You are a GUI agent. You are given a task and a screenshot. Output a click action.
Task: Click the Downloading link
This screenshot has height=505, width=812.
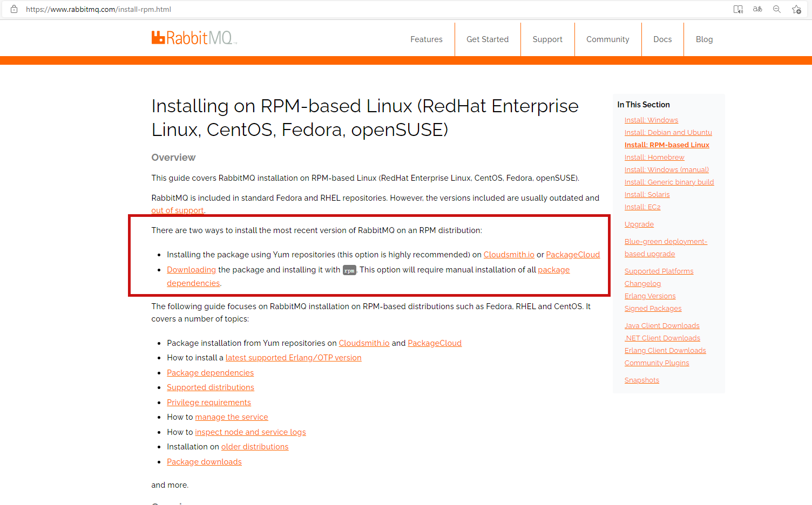pos(191,270)
